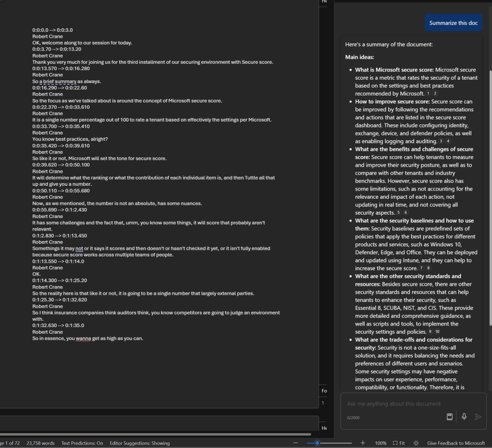Click the Fit page icon
492x448 pixels.
tap(398, 443)
